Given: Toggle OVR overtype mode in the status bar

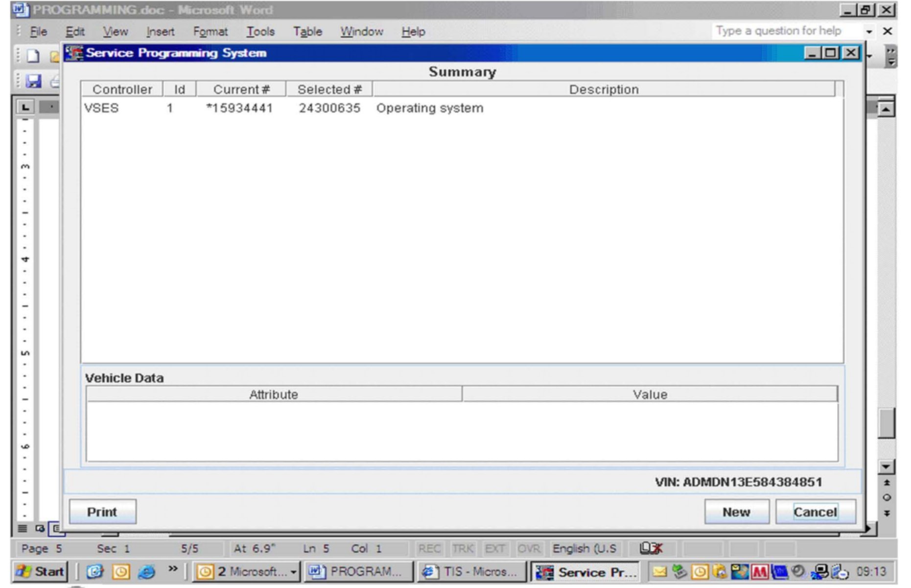Looking at the screenshot, I should click(529, 549).
